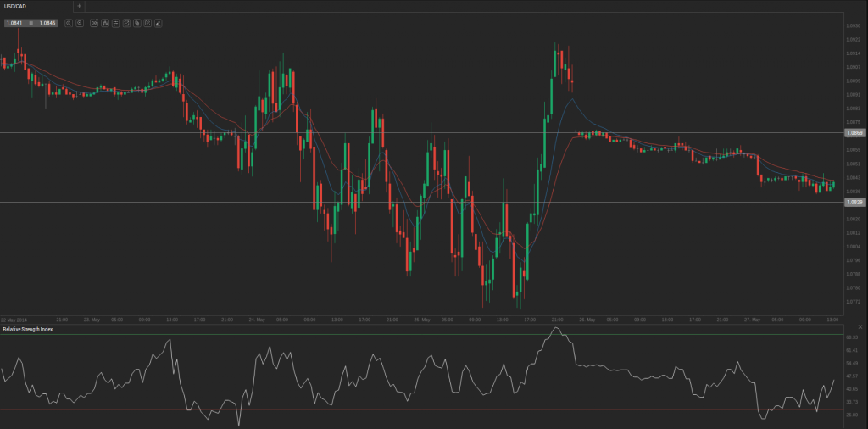Viewport: 868px width, 429px height.
Task: Click the zoom in magnifier icon
Action: pyautogui.click(x=79, y=23)
